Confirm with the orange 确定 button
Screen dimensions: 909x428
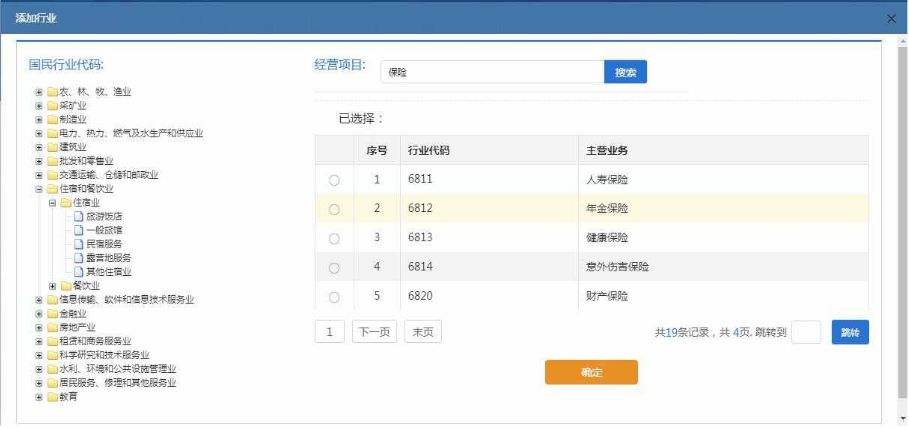point(591,372)
